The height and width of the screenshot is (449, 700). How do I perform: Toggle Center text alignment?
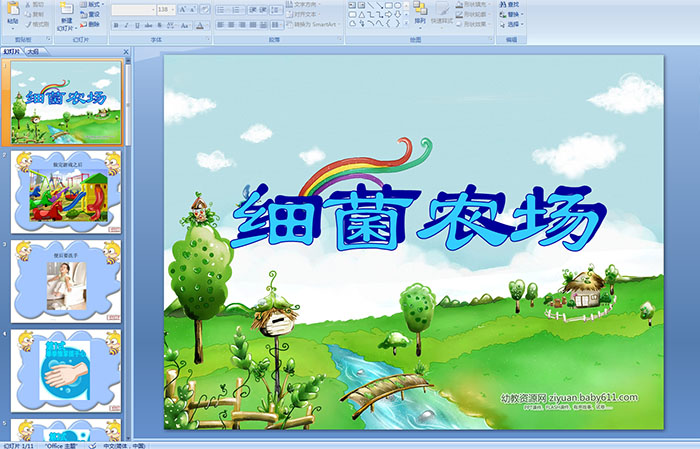(x=231, y=25)
